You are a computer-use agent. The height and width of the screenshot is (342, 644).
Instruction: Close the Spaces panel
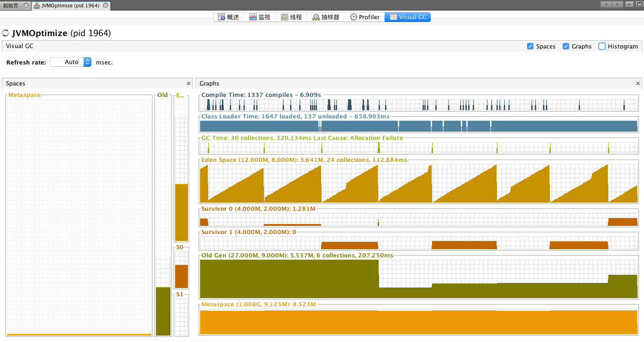pyautogui.click(x=189, y=84)
